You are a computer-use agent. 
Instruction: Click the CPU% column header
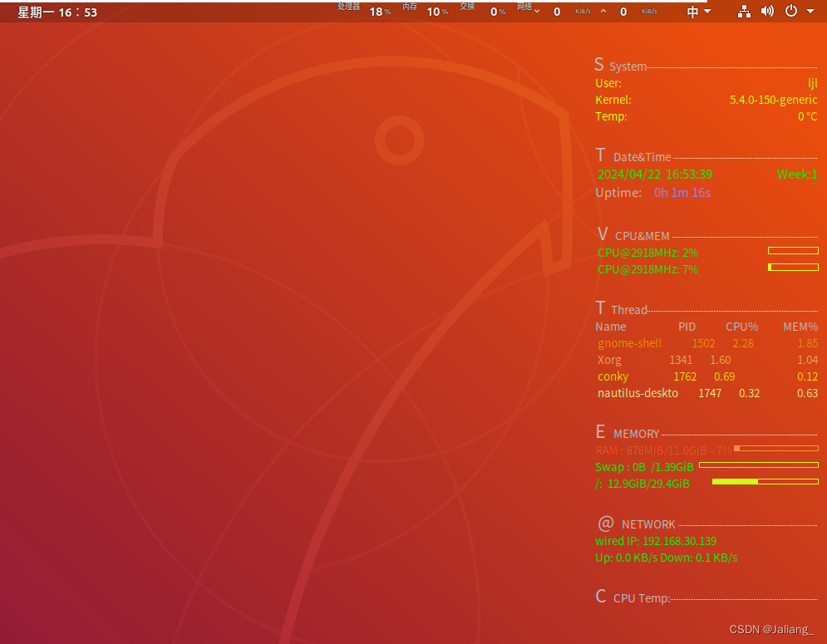pyautogui.click(x=741, y=327)
